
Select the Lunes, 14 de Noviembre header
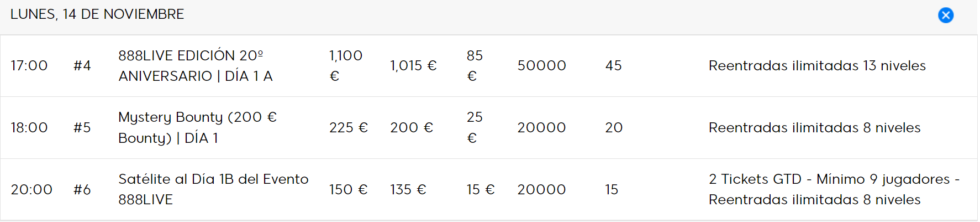coord(97,14)
